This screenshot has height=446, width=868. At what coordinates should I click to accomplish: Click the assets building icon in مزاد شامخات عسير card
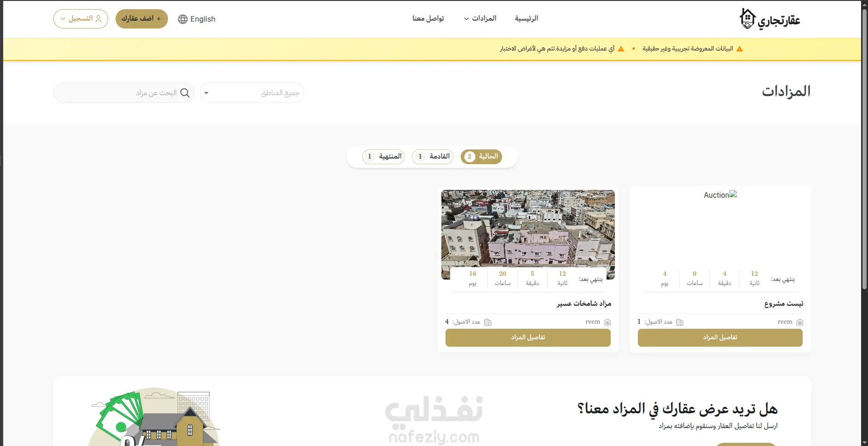(488, 322)
